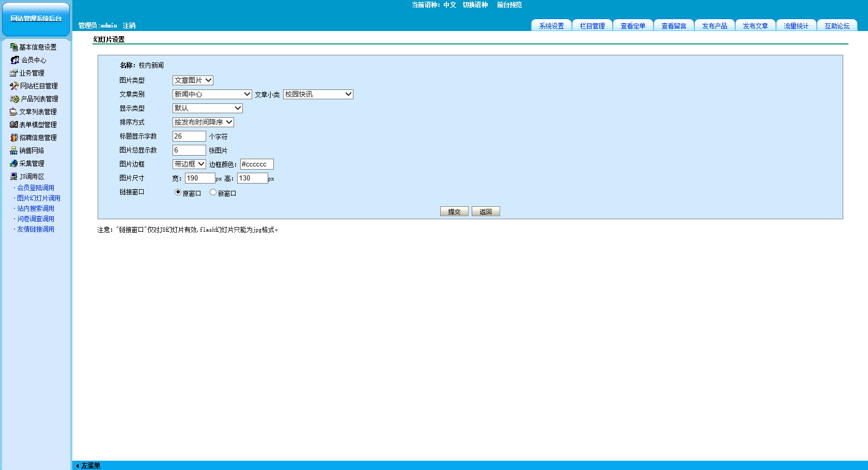The image size is (868, 470).
Task: Click the 产品列表管理 sidebar icon
Action: click(14, 99)
